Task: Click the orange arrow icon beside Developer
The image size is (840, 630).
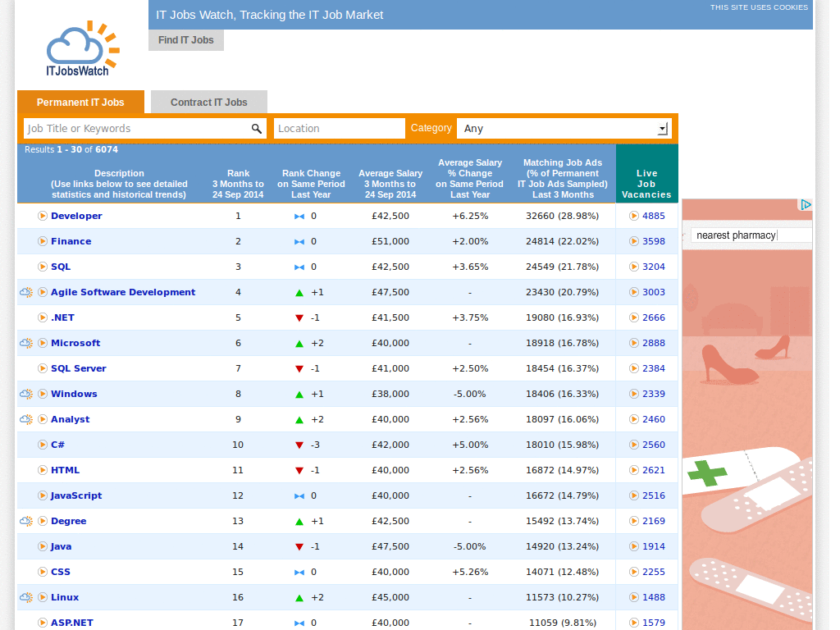Action: (x=43, y=216)
